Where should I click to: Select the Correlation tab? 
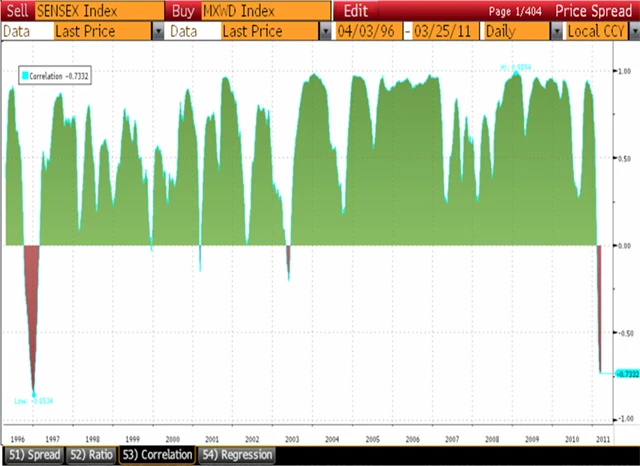tap(157, 455)
